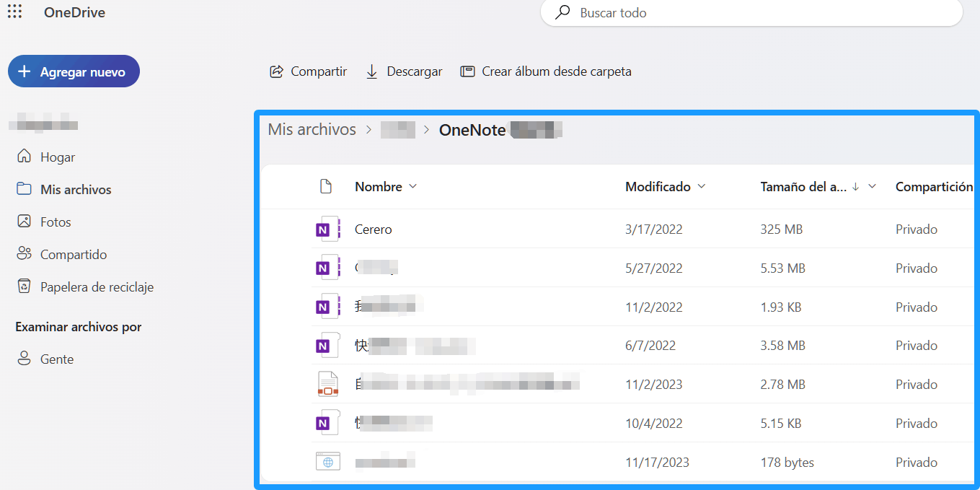Click the OneDrive title link

(74, 12)
